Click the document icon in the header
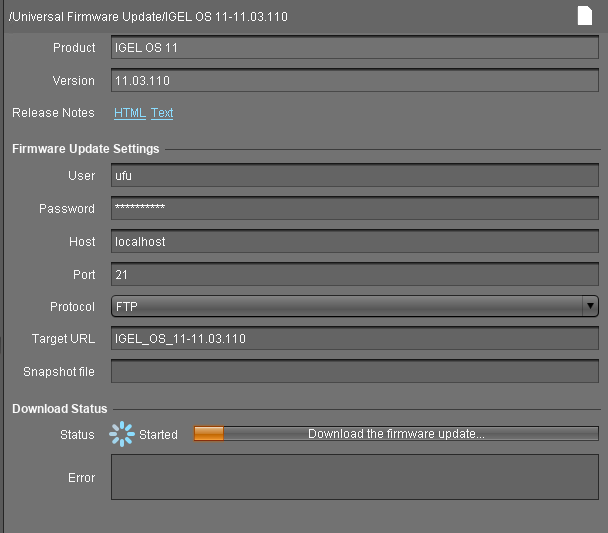The image size is (608, 533). (x=585, y=15)
